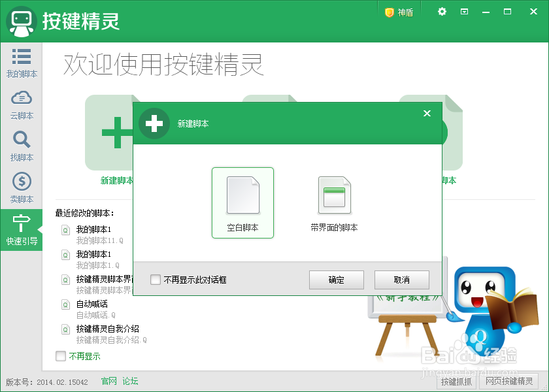Select the 带界面的脚本 option
549x392 pixels.
[334, 204]
